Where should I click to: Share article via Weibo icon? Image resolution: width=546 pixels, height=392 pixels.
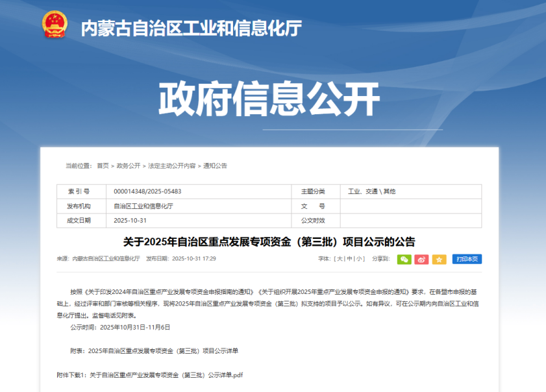click(x=421, y=259)
